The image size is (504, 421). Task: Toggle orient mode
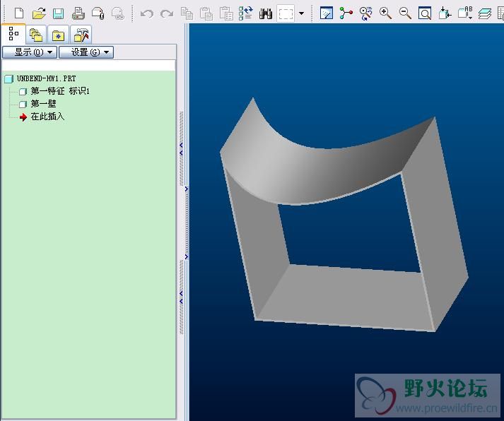tap(365, 13)
